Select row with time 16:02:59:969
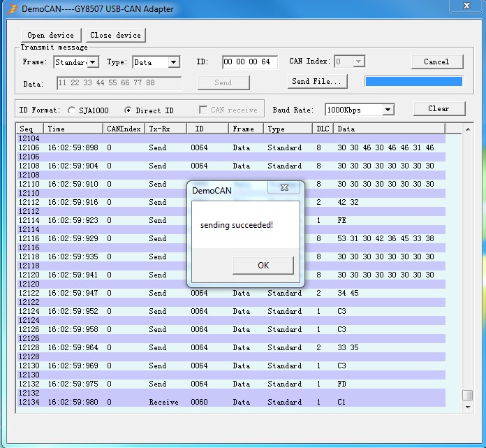The width and height of the screenshot is (486, 448). pyautogui.click(x=231, y=366)
